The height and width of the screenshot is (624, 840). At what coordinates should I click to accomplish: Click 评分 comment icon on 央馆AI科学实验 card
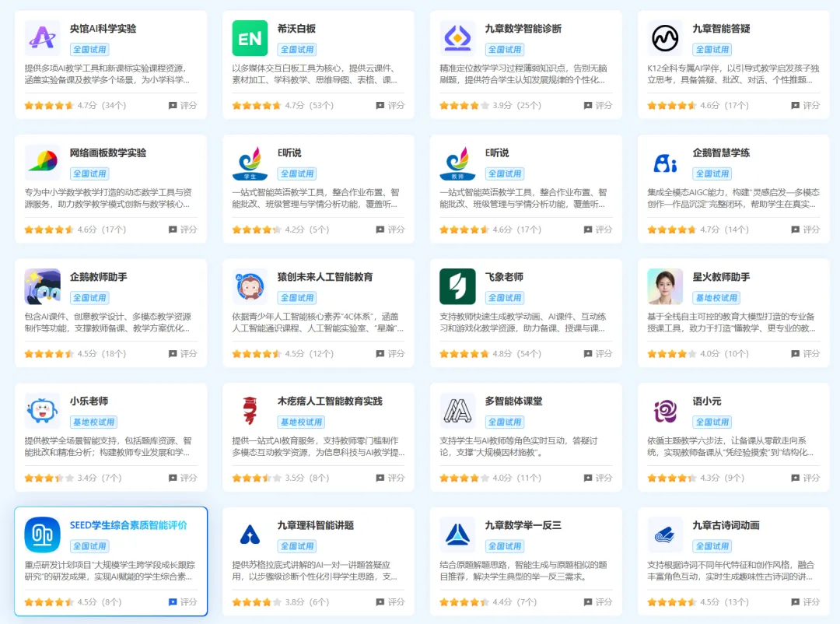point(173,105)
